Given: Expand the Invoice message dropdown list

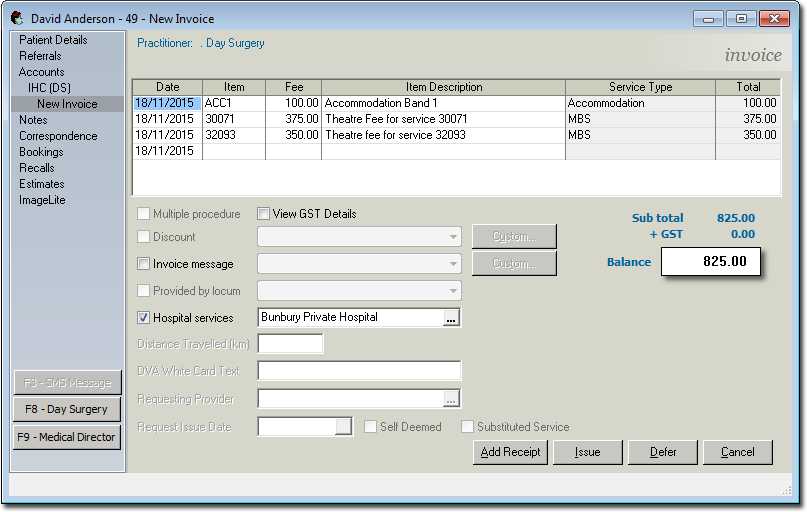Looking at the screenshot, I should tap(453, 264).
